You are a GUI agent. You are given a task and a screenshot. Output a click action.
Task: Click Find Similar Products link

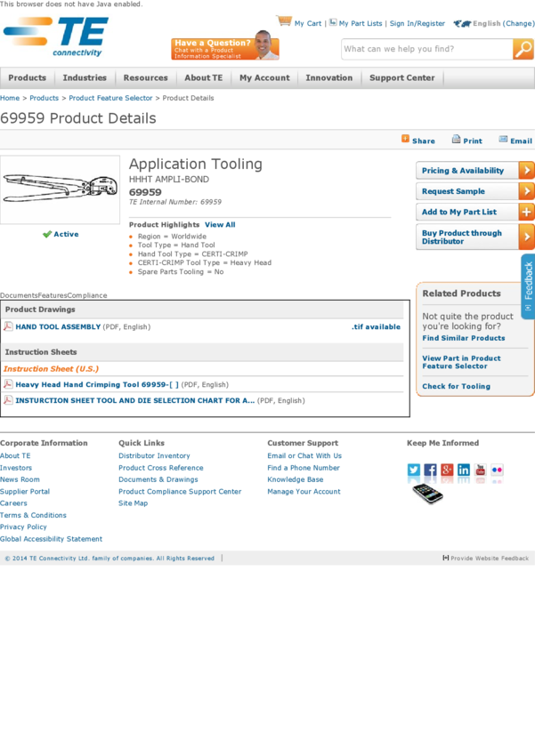464,338
